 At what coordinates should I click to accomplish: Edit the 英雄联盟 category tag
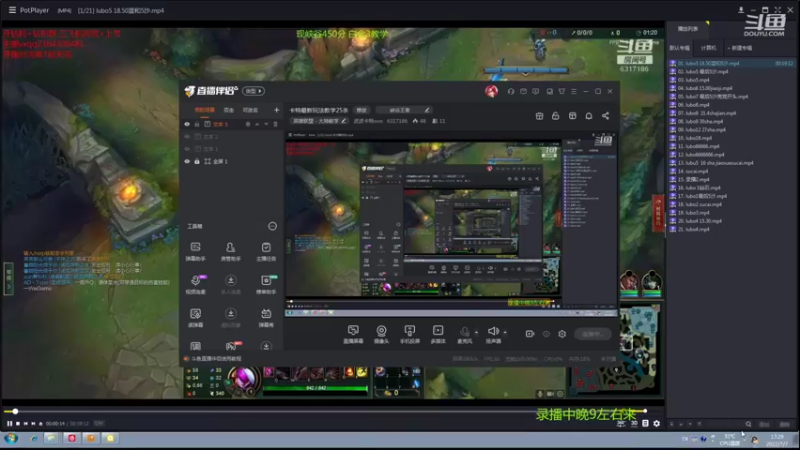pos(319,121)
